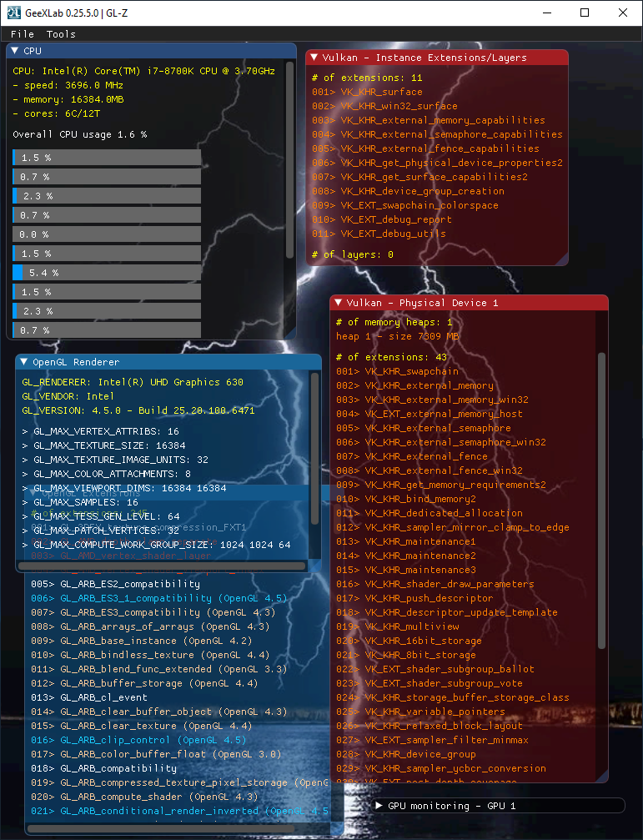The image size is (643, 840).
Task: Click the CPU panel vertical scrollbar
Action: 289,159
